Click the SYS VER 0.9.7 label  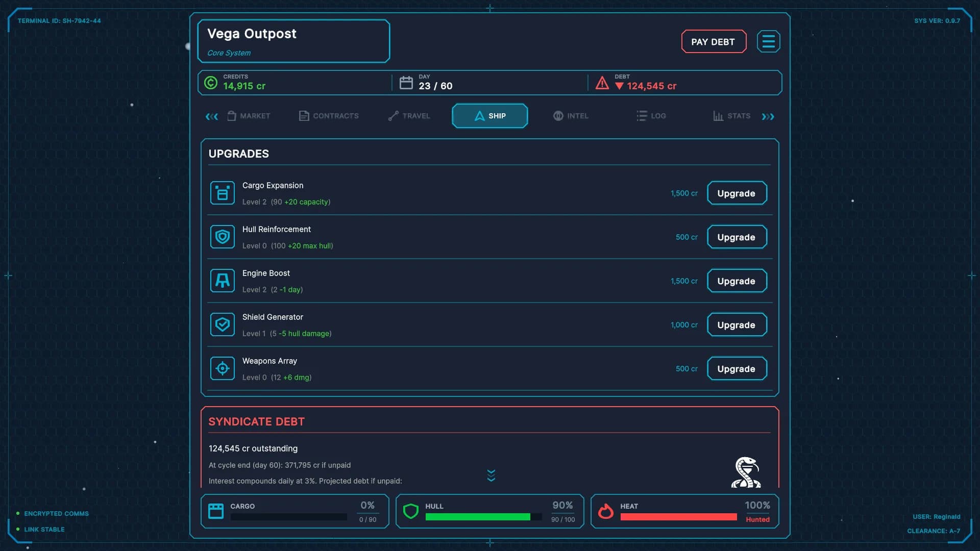[x=937, y=21]
